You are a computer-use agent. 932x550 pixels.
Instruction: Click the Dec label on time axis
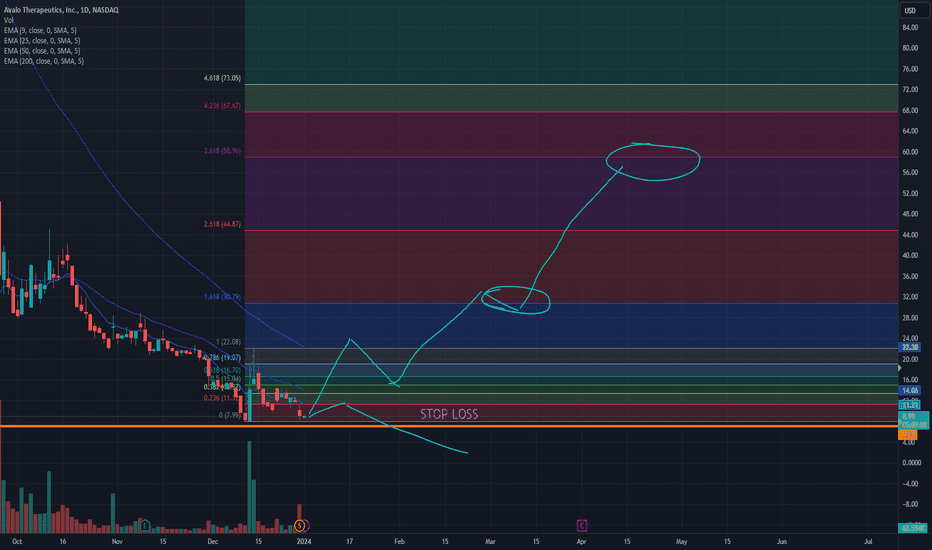tap(213, 542)
